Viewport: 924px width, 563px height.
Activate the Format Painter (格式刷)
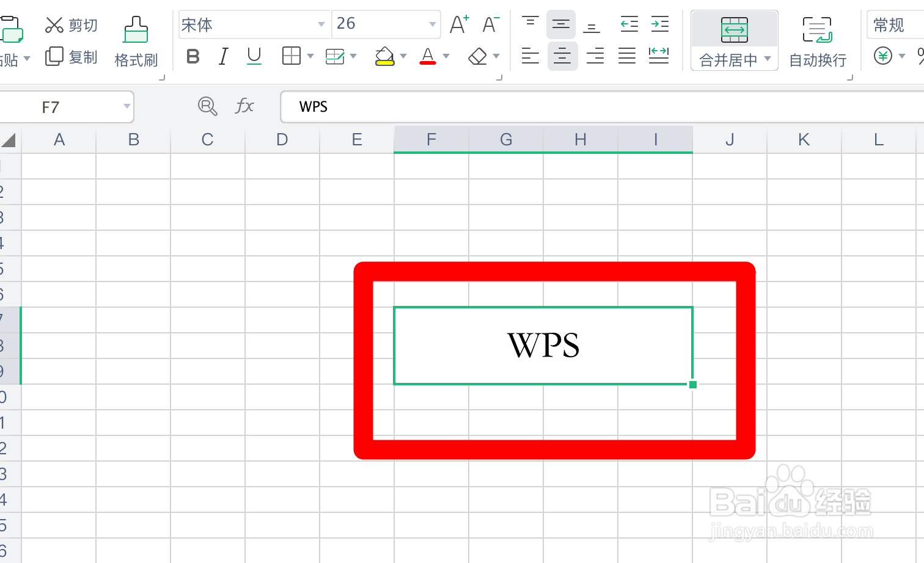[136, 42]
